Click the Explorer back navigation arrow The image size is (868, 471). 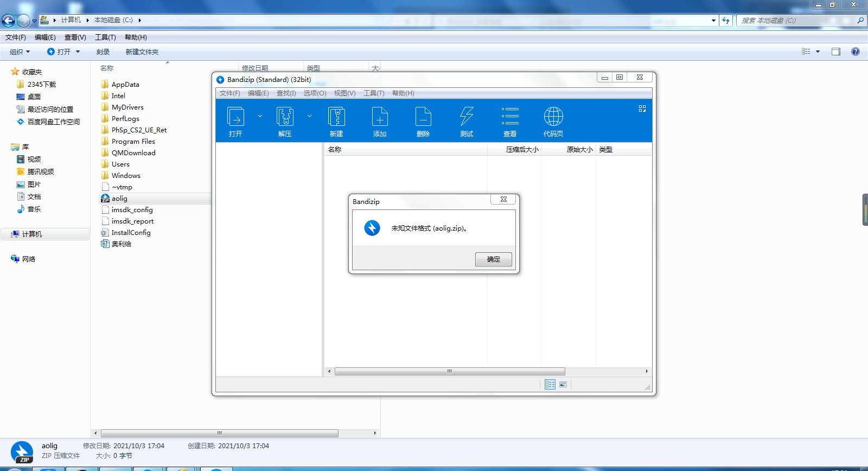click(8, 21)
